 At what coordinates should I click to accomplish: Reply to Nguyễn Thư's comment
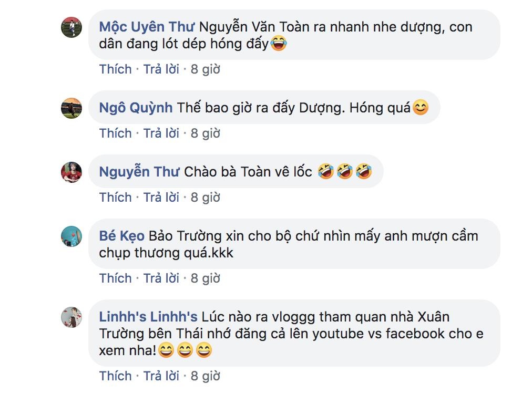pyautogui.click(x=161, y=198)
